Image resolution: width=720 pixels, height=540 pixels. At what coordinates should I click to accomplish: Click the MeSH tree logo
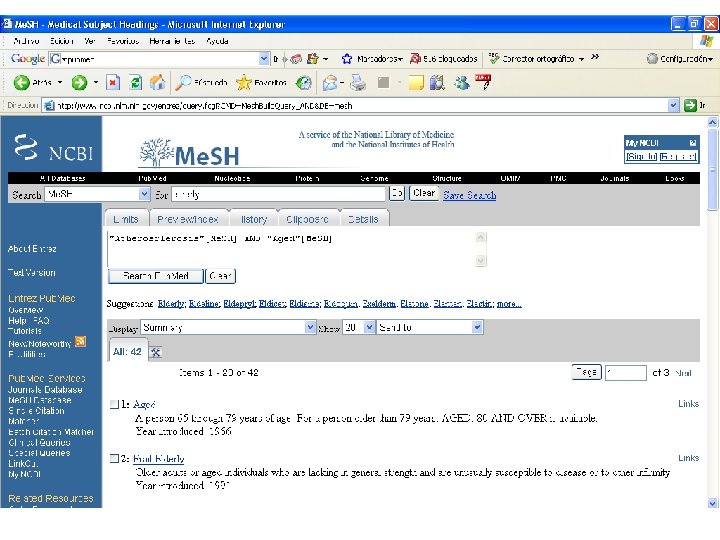tap(190, 152)
